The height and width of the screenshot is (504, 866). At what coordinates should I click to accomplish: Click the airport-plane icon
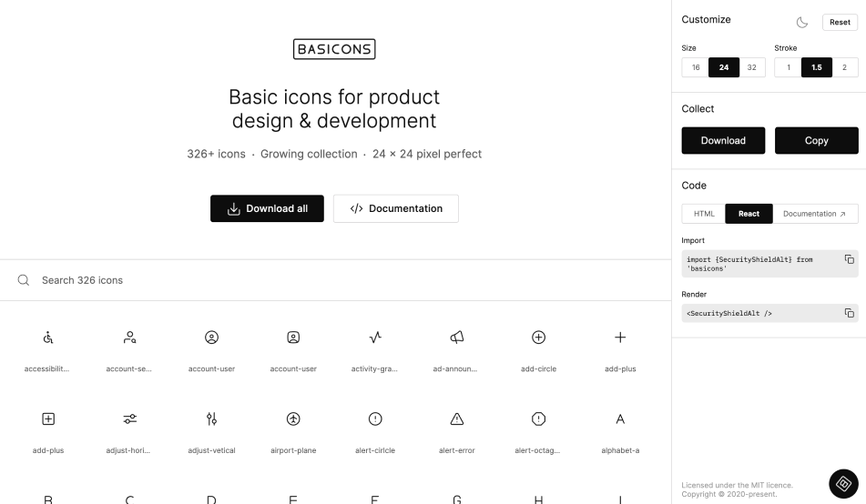(293, 418)
